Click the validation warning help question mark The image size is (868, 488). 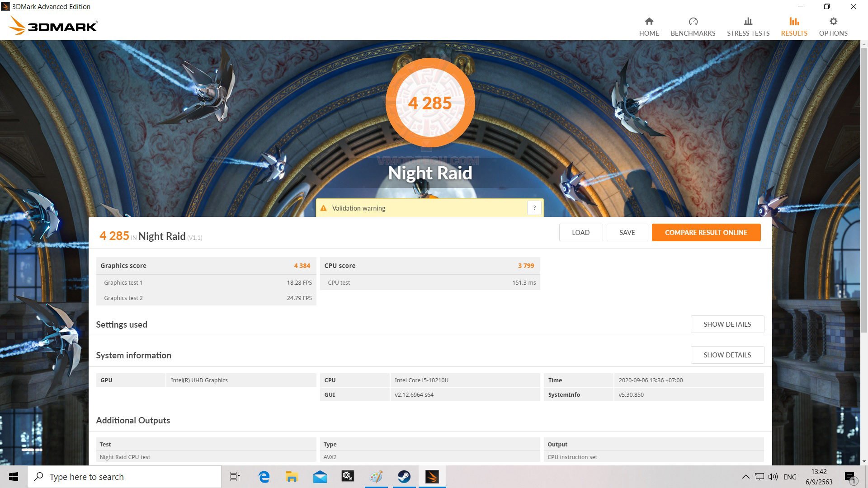534,208
